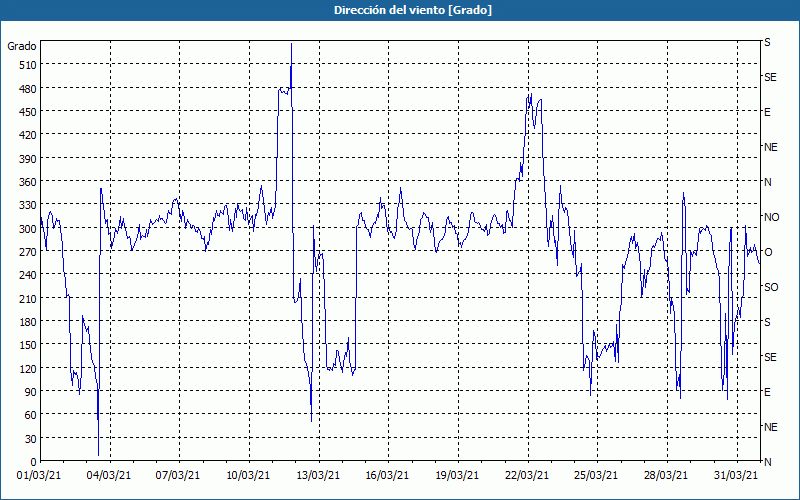This screenshot has height=500, width=800.
Task: Select the "O" compass label on right axis
Action: (768, 252)
